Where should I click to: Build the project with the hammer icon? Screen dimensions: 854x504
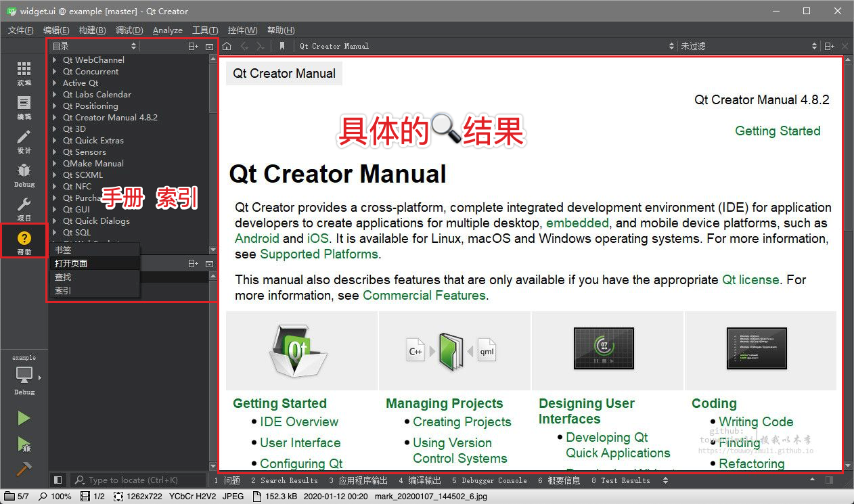24,468
